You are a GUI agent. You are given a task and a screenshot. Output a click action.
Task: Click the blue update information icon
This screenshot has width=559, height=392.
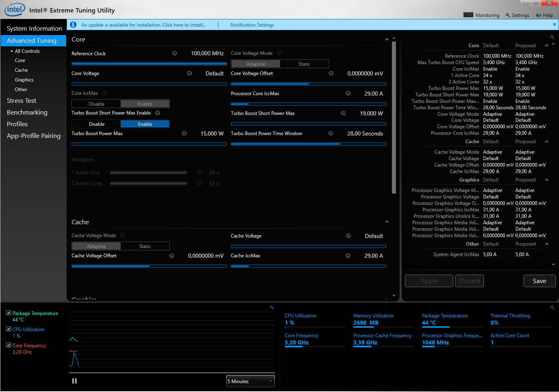point(73,25)
